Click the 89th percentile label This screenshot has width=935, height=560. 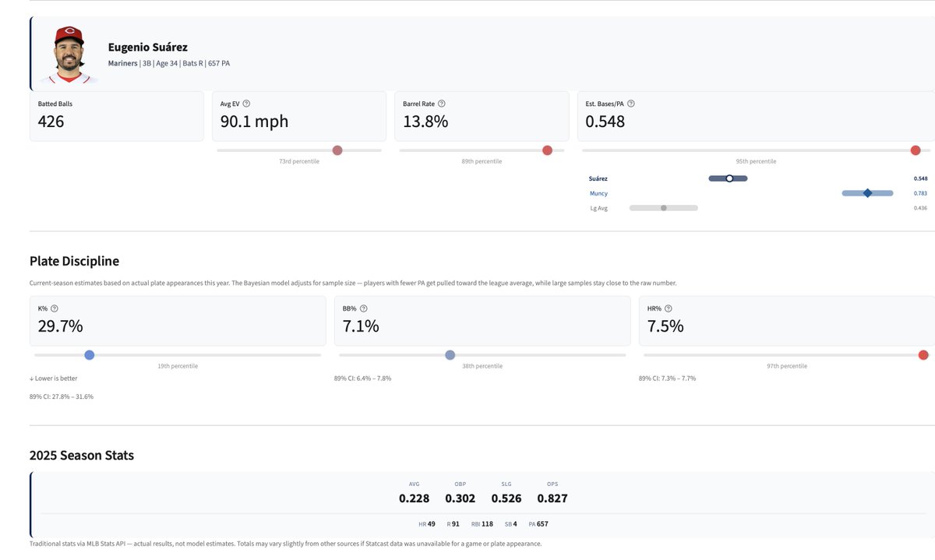[x=482, y=161]
